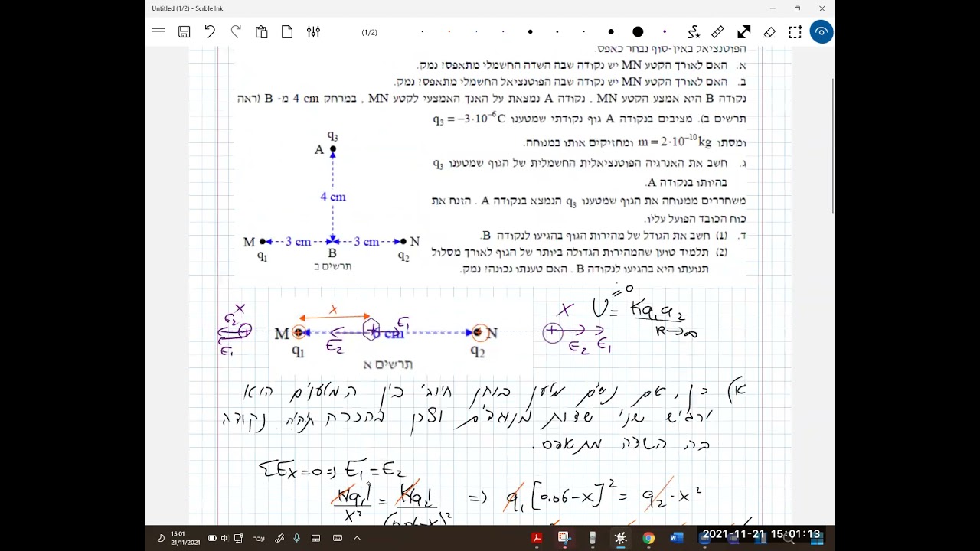Open Google Chrome from the taskbar
The width and height of the screenshot is (980, 551).
tap(648, 538)
